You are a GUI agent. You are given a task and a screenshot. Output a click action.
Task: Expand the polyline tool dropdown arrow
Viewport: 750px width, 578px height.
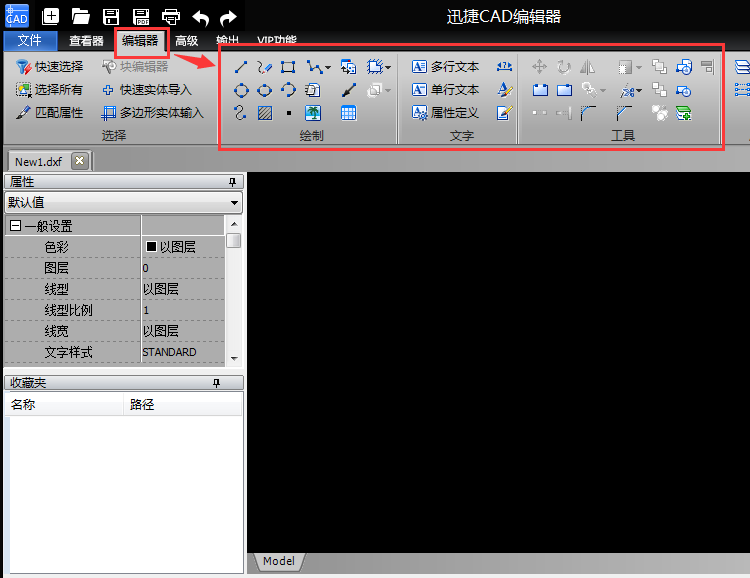(327, 68)
